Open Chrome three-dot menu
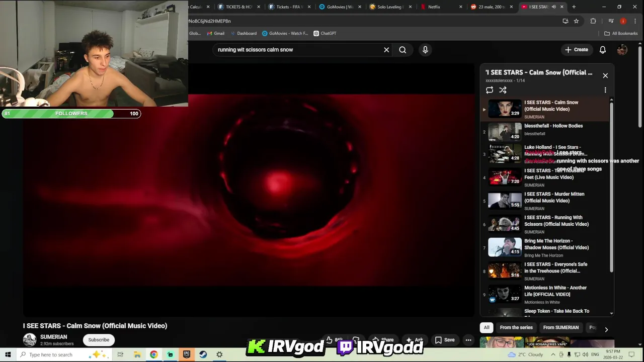 tap(635, 21)
